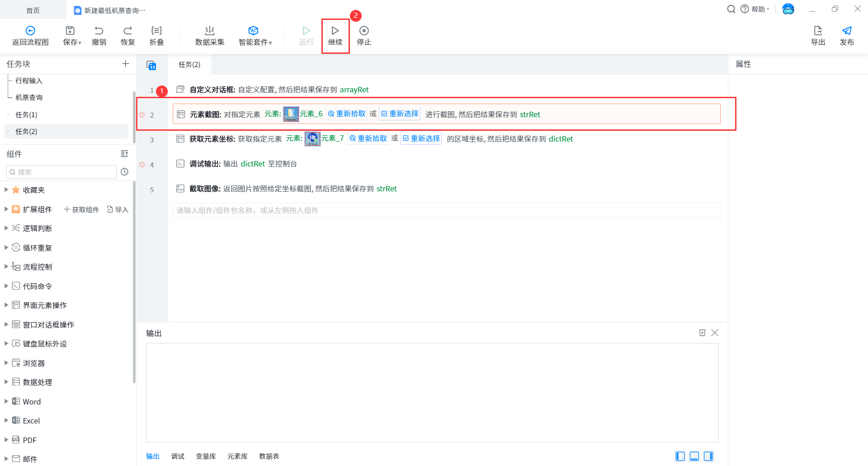Clear the output panel with trash icon
Image resolution: width=868 pixels, height=466 pixels.
(702, 333)
